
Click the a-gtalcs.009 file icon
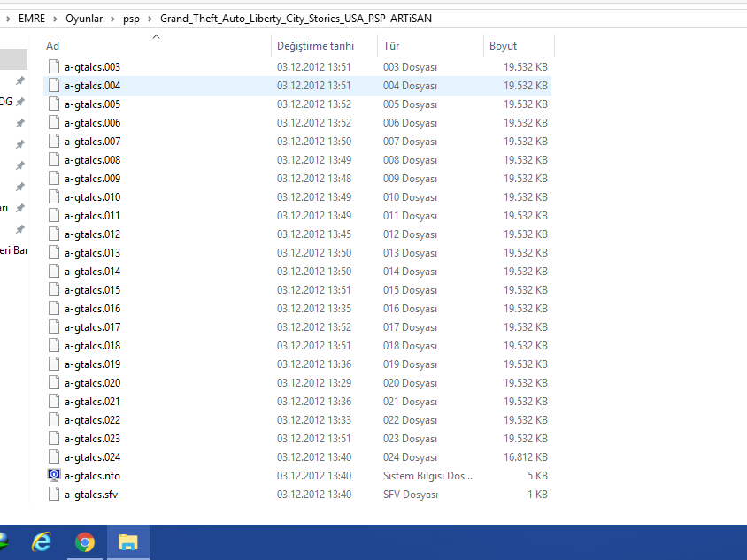point(54,179)
